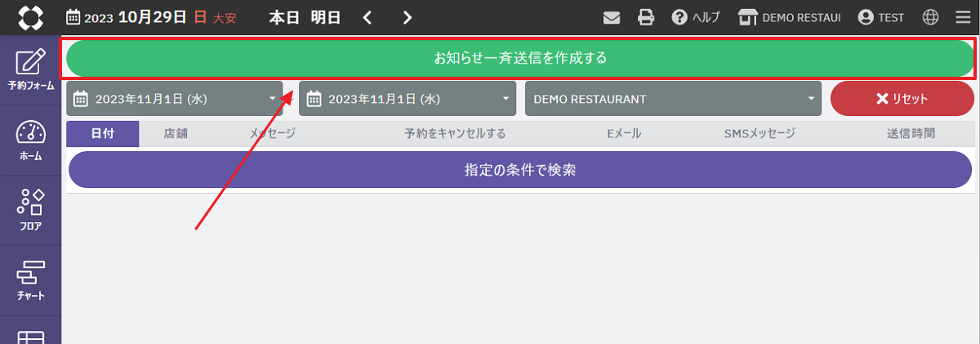Screen dimensions: 980x344
Task: Expand the start date dropdown
Action: (x=175, y=99)
